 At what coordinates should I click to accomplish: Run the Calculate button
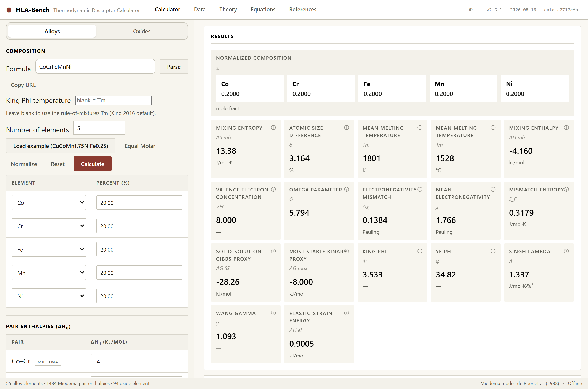tap(93, 164)
